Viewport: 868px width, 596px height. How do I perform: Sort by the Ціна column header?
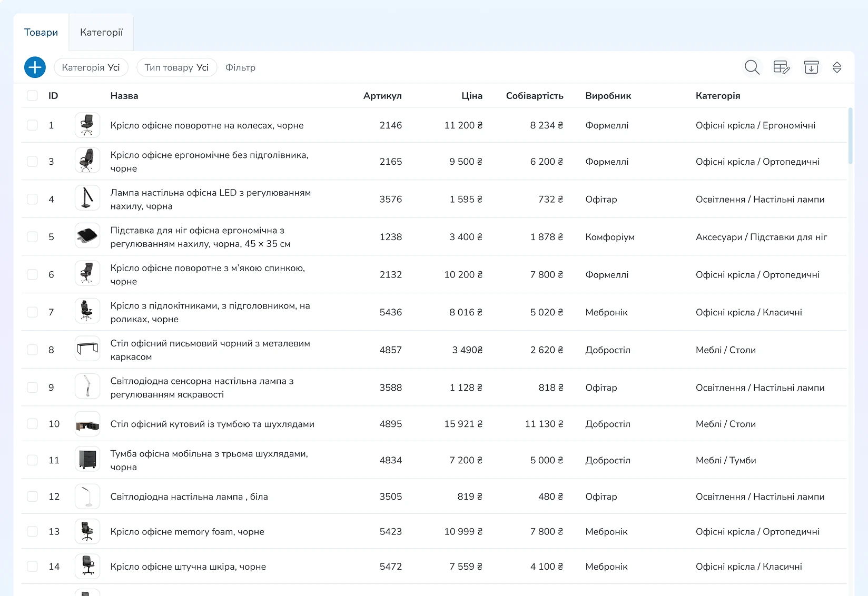(472, 96)
